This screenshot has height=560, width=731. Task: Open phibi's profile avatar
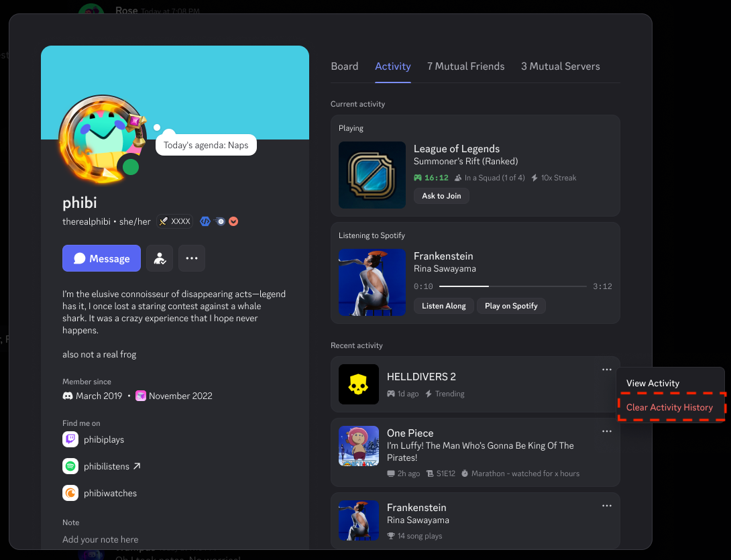(103, 138)
